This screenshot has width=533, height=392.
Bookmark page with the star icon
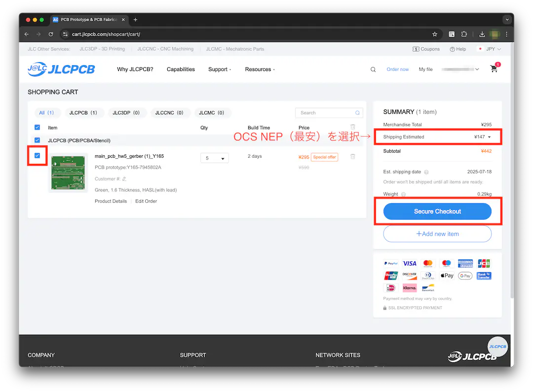(x=434, y=35)
